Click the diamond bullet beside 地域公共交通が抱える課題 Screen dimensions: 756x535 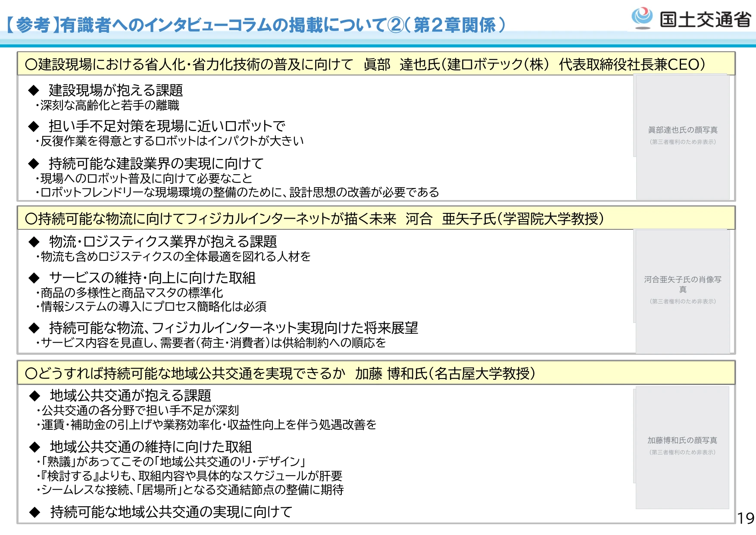[x=34, y=396]
